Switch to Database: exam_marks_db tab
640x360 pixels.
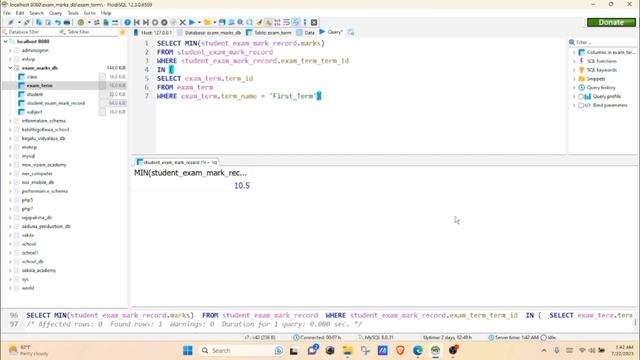click(209, 32)
